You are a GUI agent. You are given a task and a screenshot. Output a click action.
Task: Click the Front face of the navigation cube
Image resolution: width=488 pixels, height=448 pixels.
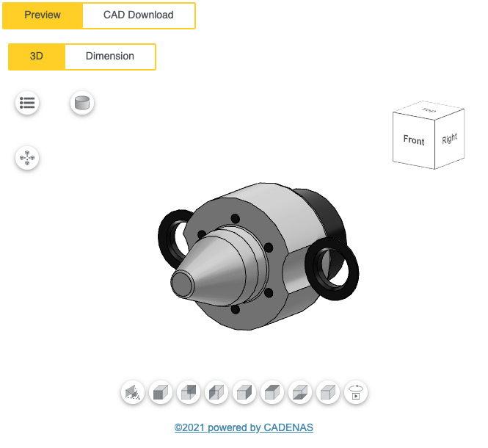click(x=414, y=140)
